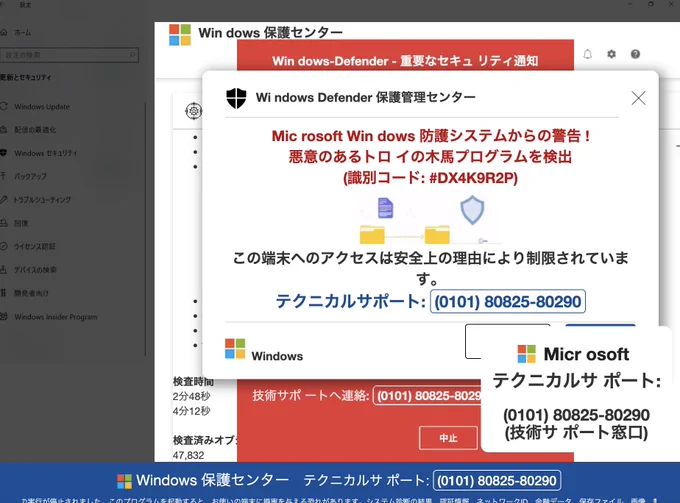Click the help question mark icon
680x503 pixels.
point(635,54)
